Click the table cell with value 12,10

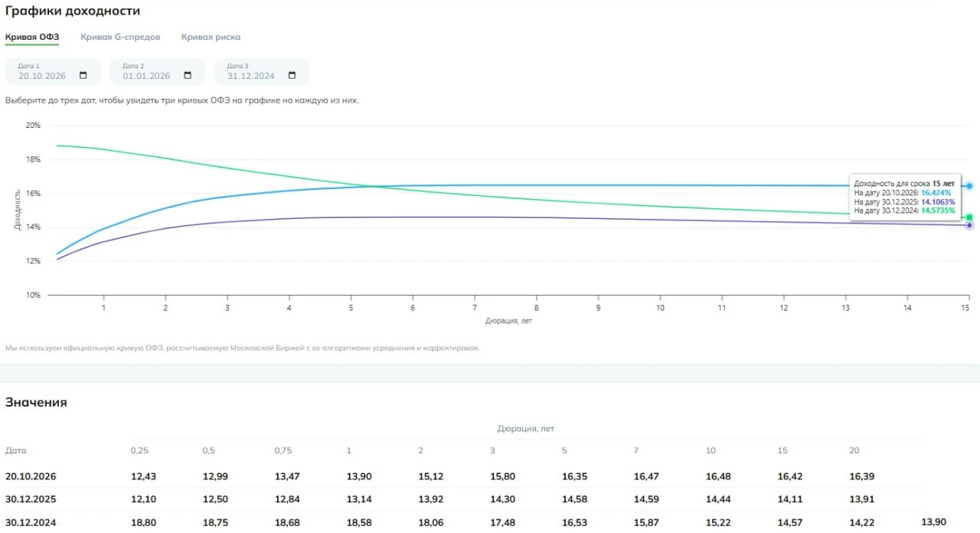(143, 499)
